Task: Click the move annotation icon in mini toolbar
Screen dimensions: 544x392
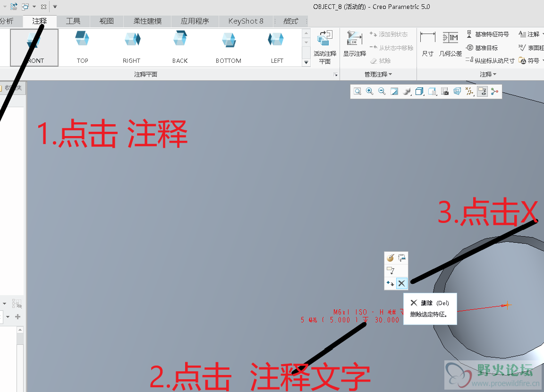Action: [402, 258]
